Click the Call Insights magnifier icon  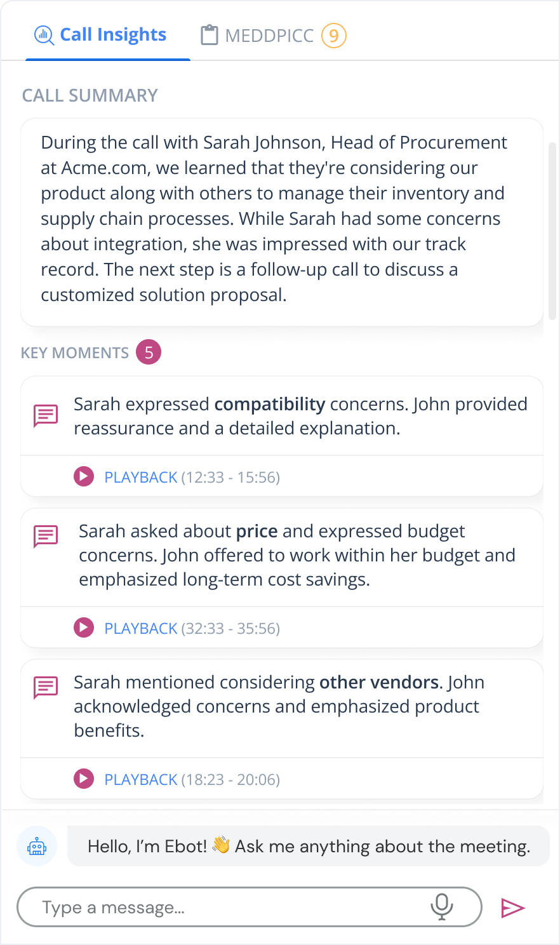[x=44, y=35]
